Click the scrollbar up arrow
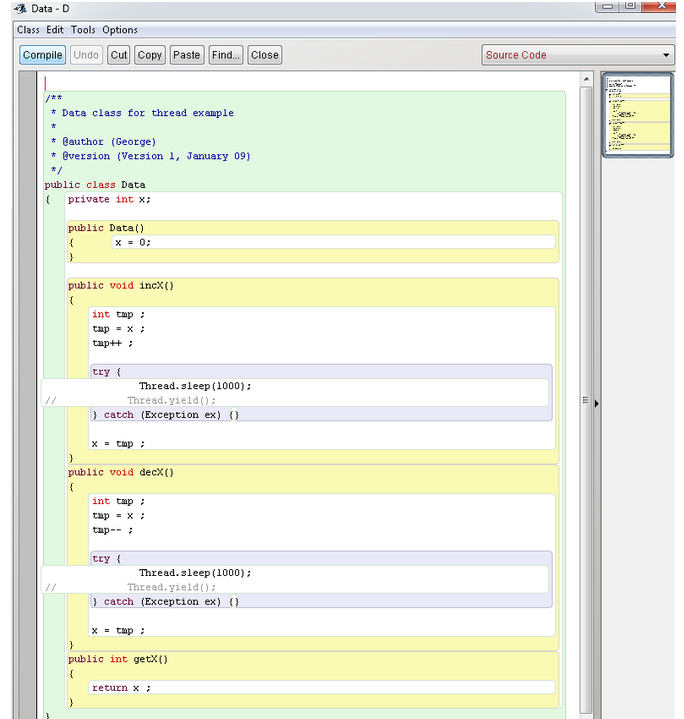The image size is (684, 719). tap(587, 79)
